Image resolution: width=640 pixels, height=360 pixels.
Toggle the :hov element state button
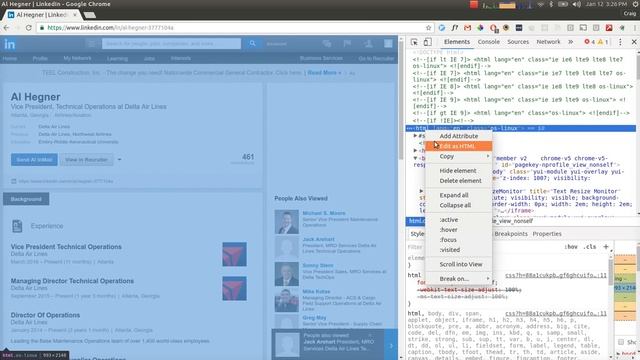pos(571,247)
